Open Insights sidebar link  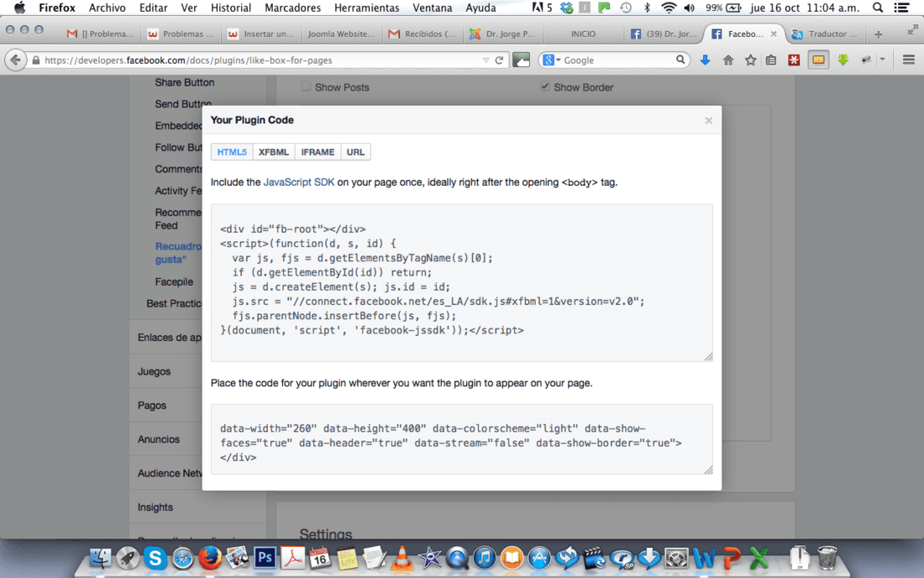coord(155,507)
